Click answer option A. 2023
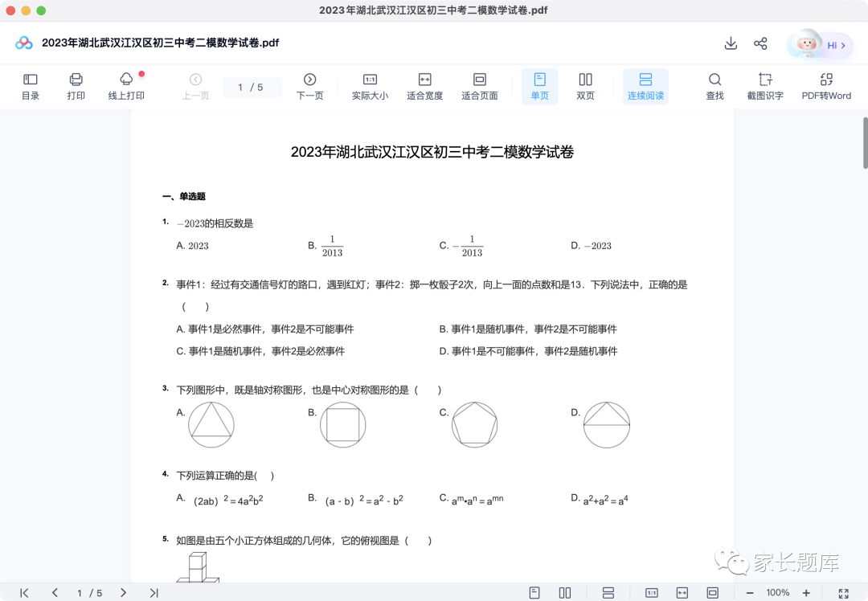868x601 pixels. coord(192,246)
